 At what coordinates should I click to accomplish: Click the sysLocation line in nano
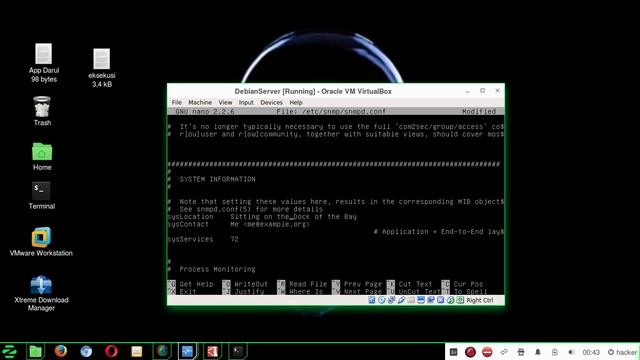[x=262, y=217]
